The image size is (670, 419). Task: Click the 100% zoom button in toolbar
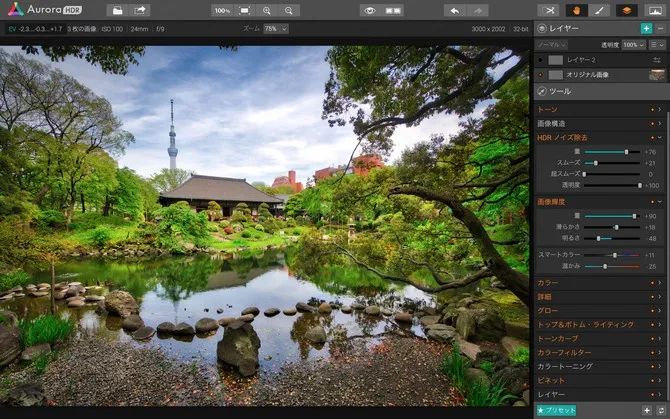coord(222,10)
